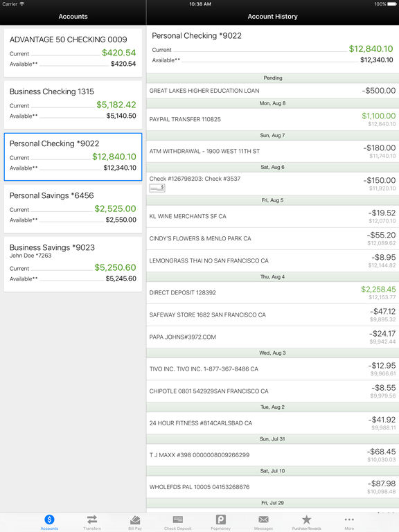
Task: Open the PAYPAL TRANSFER 110825 transaction
Action: [x=273, y=119]
